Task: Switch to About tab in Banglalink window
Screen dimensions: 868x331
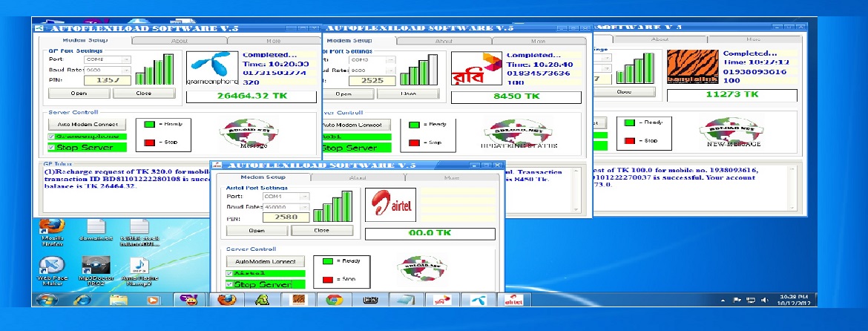Action: tap(660, 39)
